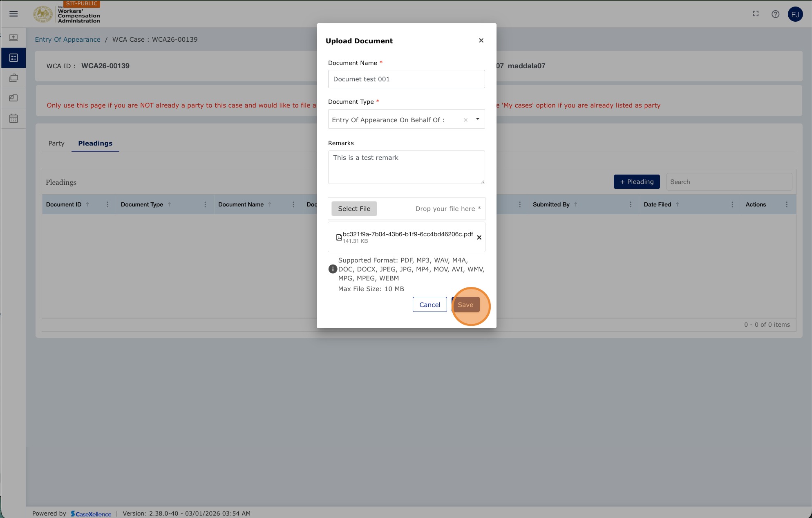Sort by Document ID arrow

coord(87,204)
